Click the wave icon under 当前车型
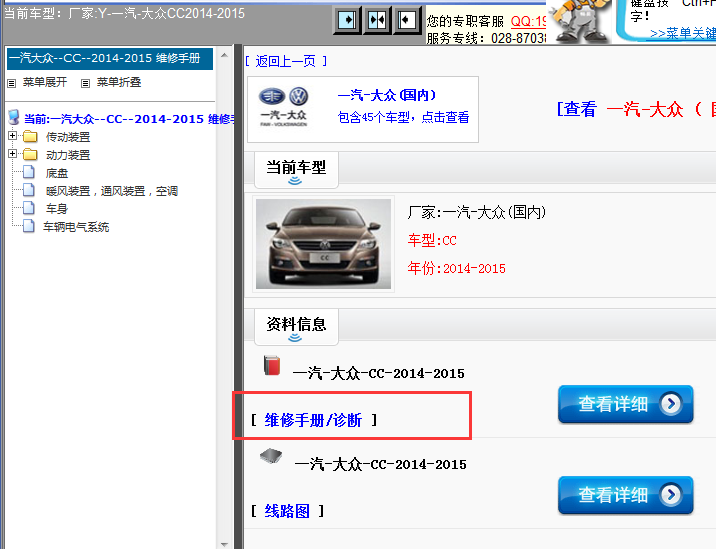This screenshot has height=549, width=716. click(295, 181)
